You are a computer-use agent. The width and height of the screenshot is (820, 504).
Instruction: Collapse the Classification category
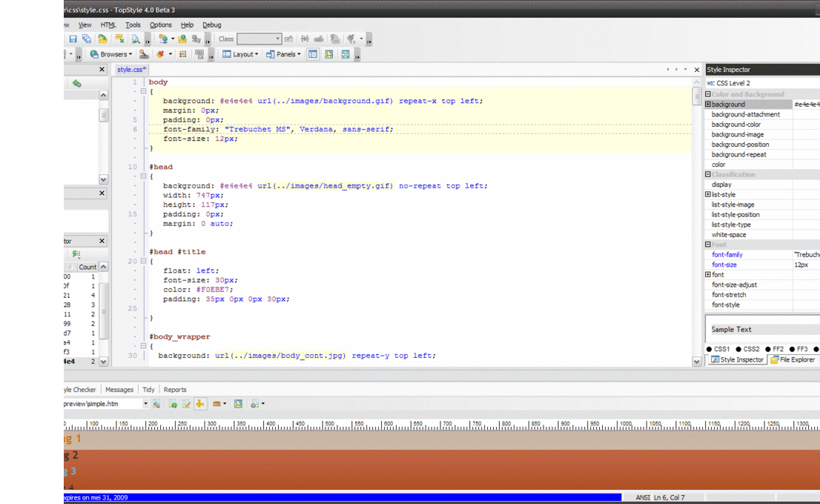pos(708,174)
